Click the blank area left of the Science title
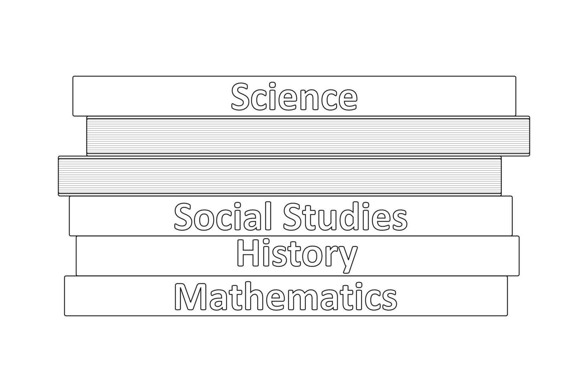 coord(152,96)
